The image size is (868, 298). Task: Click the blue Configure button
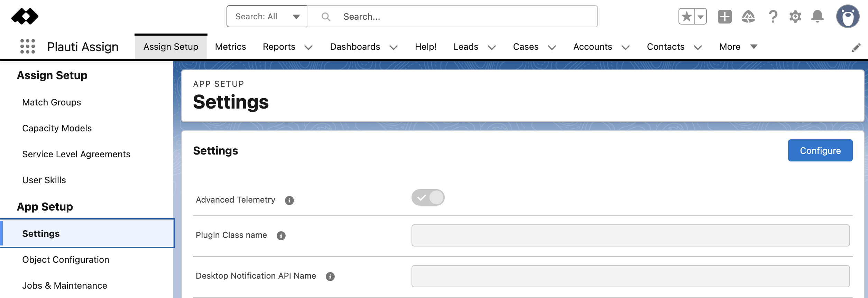[820, 150]
